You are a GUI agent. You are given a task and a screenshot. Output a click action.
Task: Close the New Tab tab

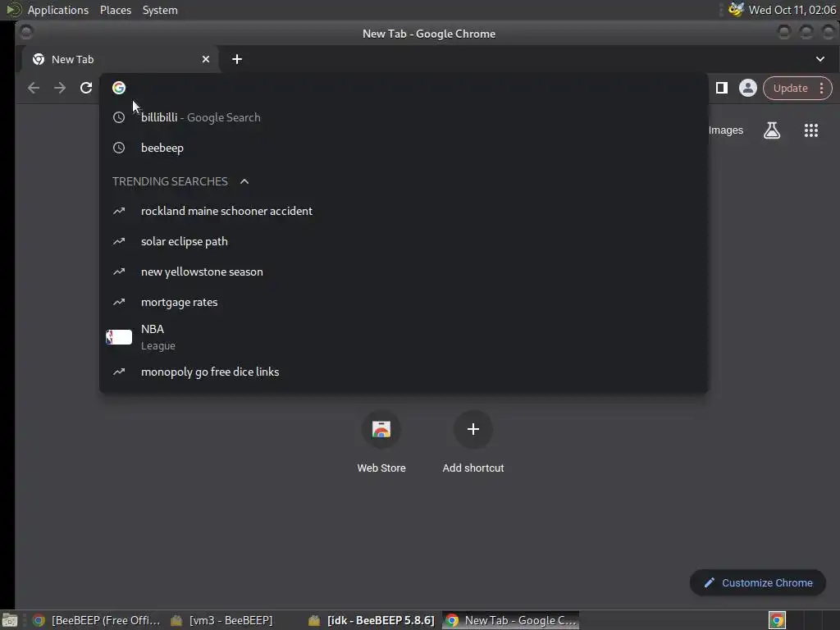coord(206,59)
